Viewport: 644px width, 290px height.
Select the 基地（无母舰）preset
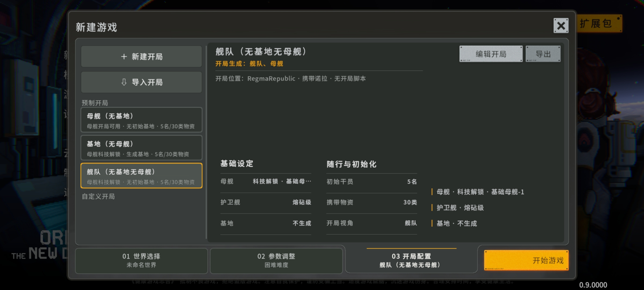pos(141,148)
